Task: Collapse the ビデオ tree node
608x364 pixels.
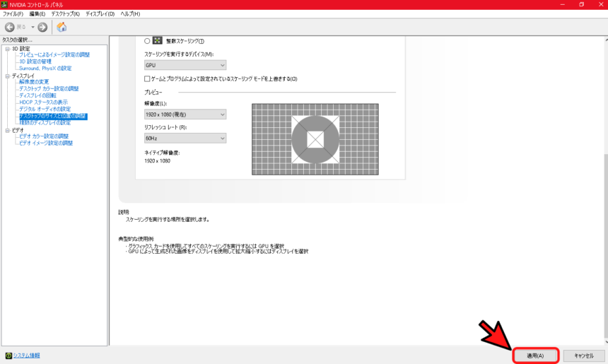Action: (7, 131)
